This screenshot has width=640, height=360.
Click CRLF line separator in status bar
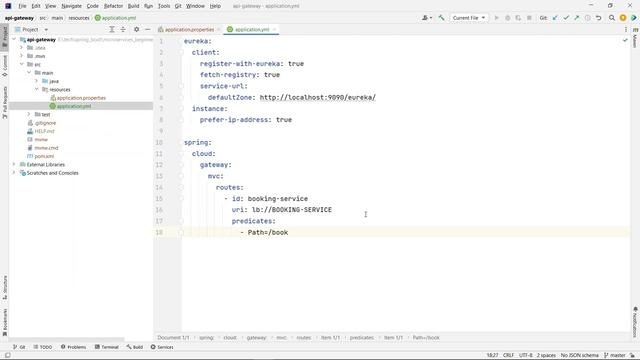508,356
